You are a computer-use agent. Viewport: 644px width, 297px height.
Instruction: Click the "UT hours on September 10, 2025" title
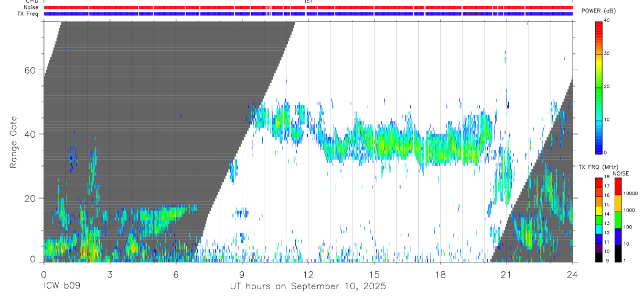pos(308,287)
